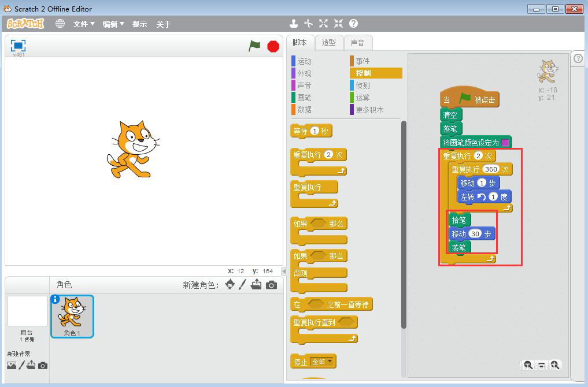Click the 如果 否则 block in palette

click(x=319, y=271)
